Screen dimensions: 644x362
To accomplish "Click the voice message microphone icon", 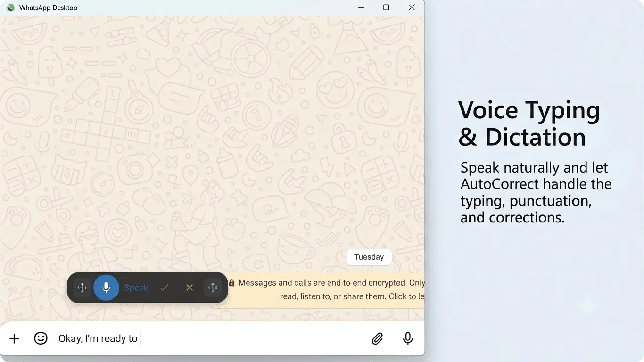I will coord(408,338).
